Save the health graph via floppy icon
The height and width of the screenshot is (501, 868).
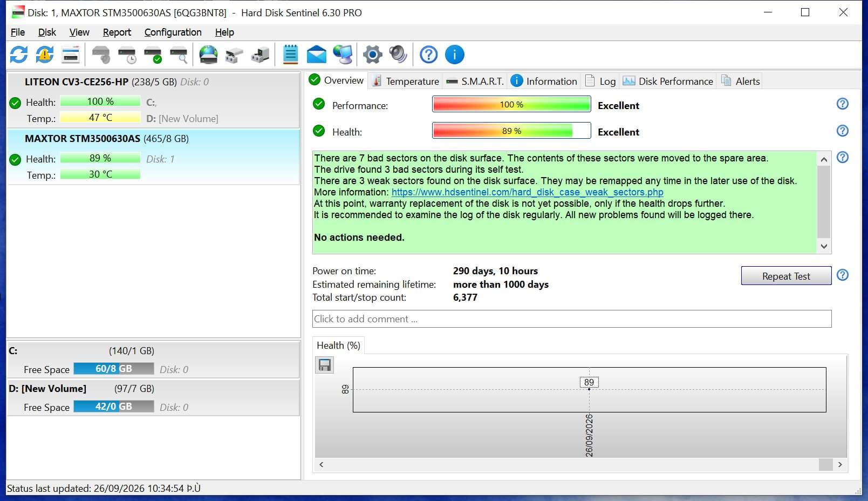coord(325,365)
